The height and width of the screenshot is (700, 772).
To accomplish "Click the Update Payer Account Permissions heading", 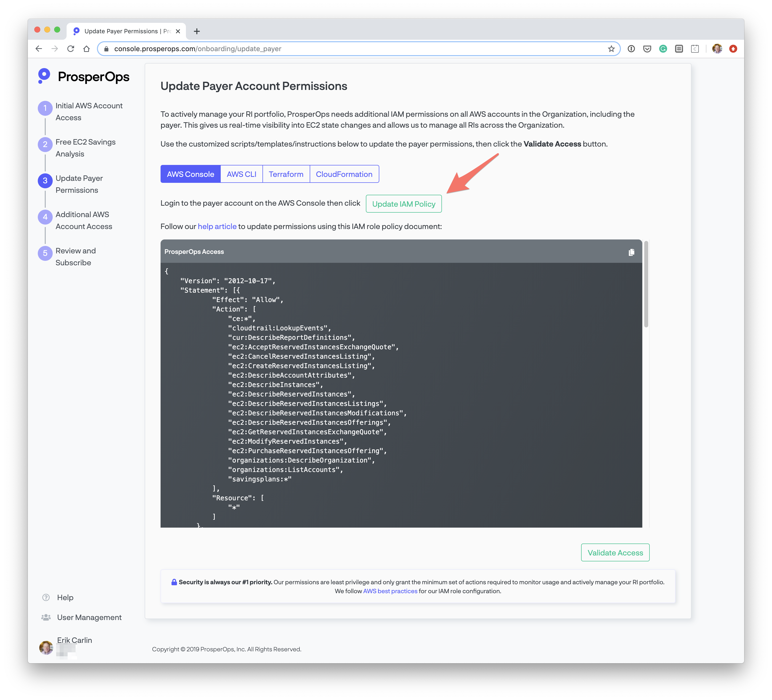I will pyautogui.click(x=254, y=86).
